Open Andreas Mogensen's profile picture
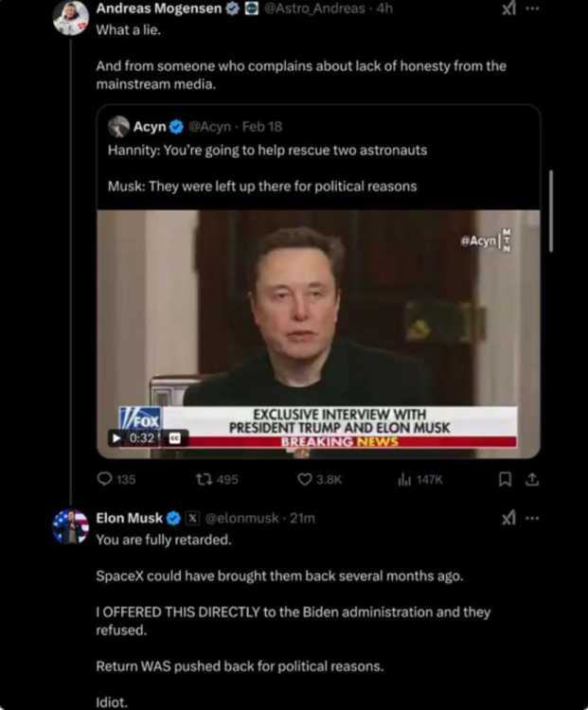The width and height of the screenshot is (588, 710). point(70,19)
